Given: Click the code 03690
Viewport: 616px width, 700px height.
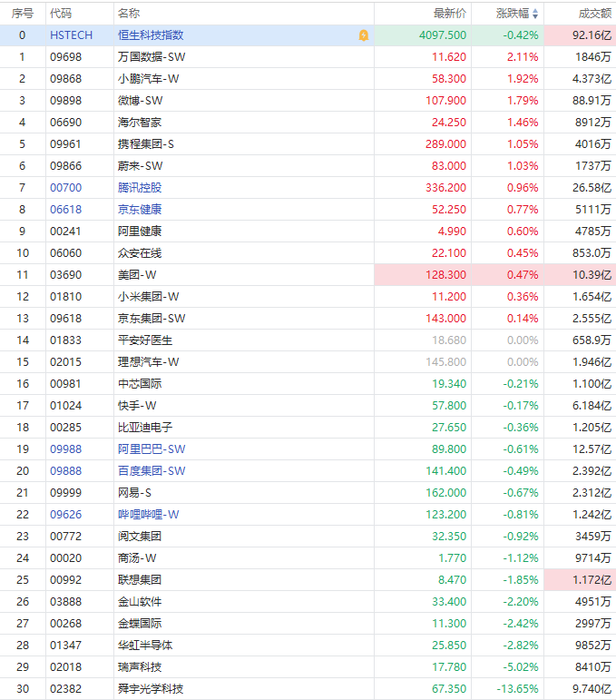Looking at the screenshot, I should coord(65,275).
